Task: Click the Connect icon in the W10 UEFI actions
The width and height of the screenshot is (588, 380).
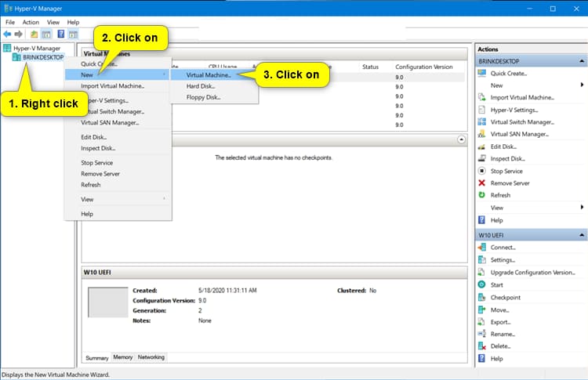Action: 482,248
